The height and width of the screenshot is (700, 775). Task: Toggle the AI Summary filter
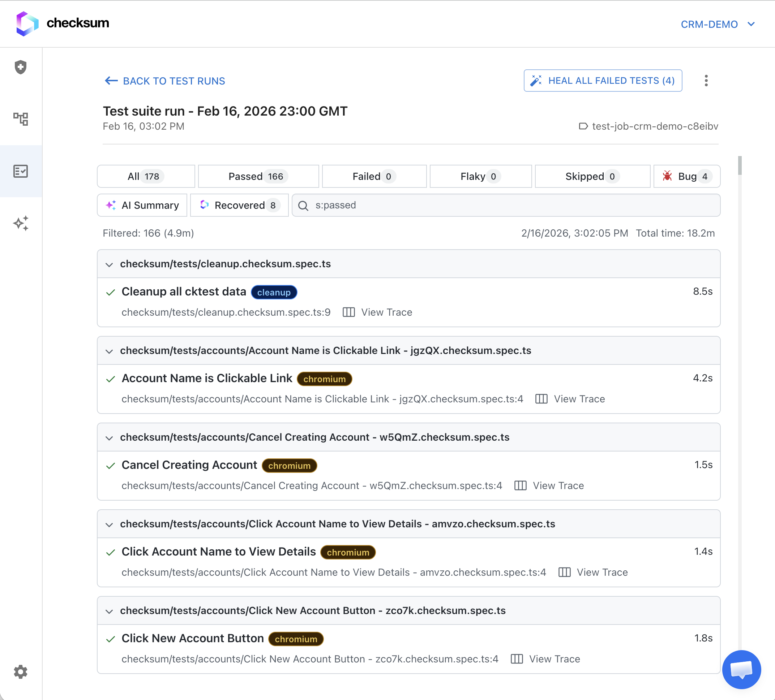click(142, 205)
